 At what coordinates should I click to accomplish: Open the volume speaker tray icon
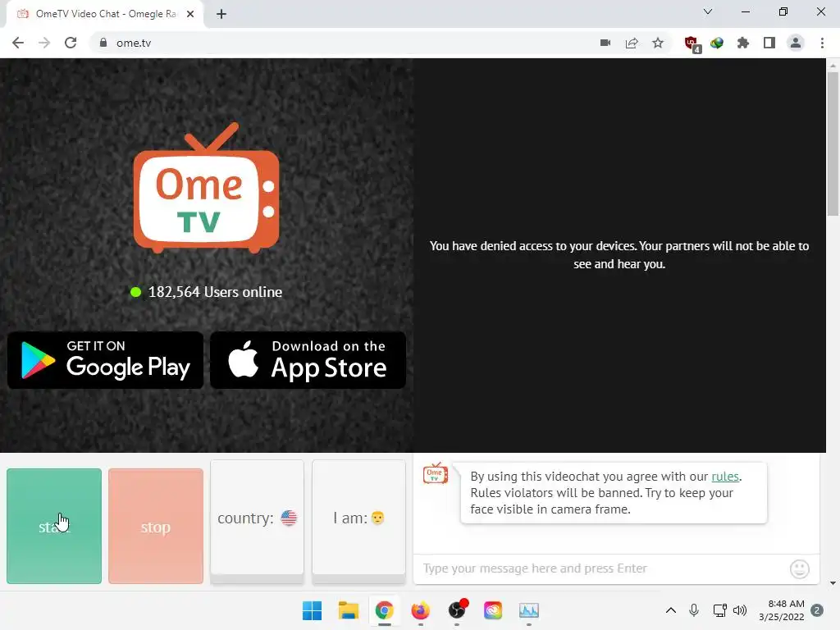(x=740, y=610)
